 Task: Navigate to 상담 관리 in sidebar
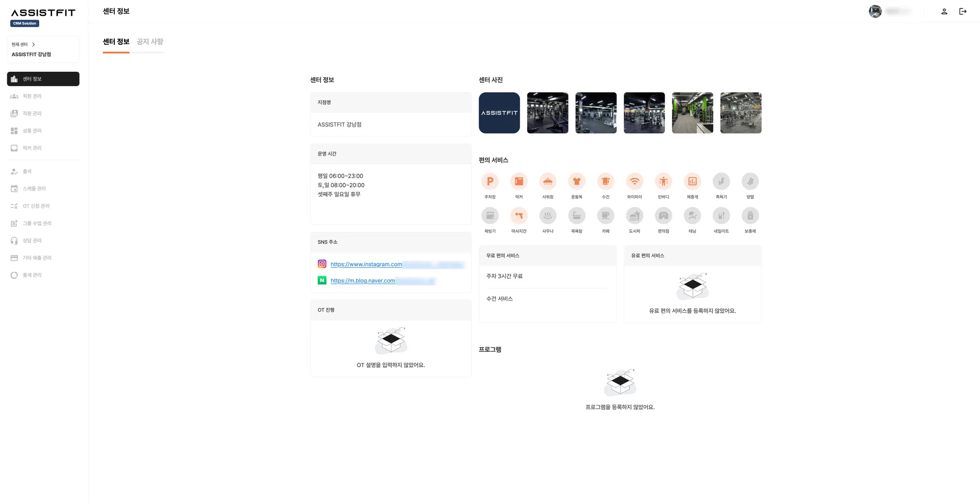coord(43,241)
